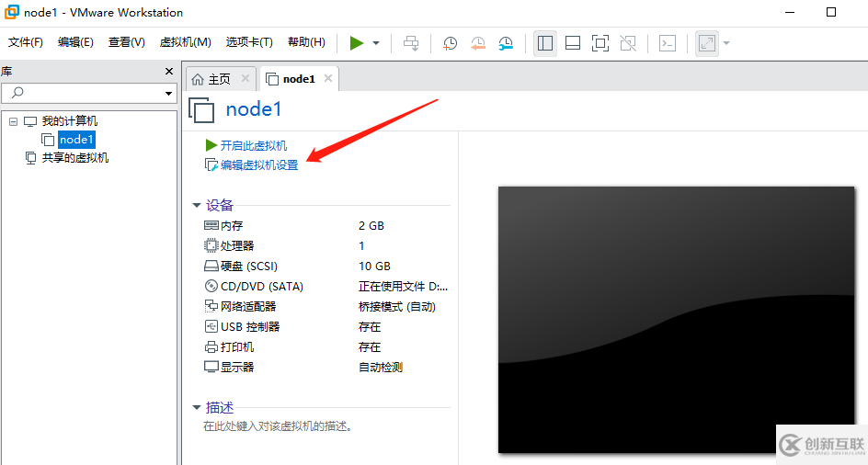This screenshot has width=868, height=465.
Task: Revert to snapshot using the orange arrow clock icon
Action: pos(478,43)
